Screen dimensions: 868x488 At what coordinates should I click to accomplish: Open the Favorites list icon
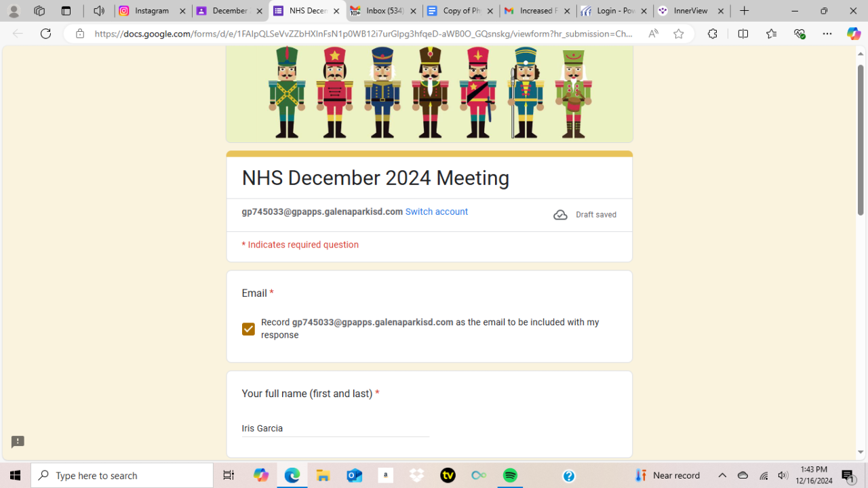(x=771, y=34)
